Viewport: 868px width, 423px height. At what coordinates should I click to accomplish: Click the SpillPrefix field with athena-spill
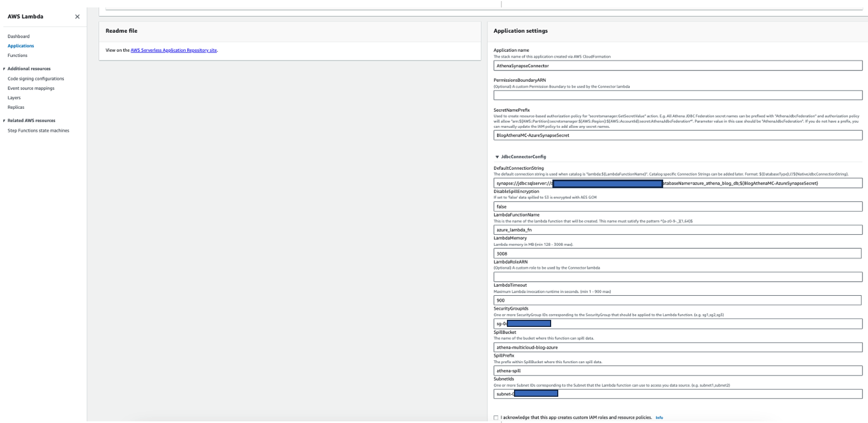coord(678,371)
